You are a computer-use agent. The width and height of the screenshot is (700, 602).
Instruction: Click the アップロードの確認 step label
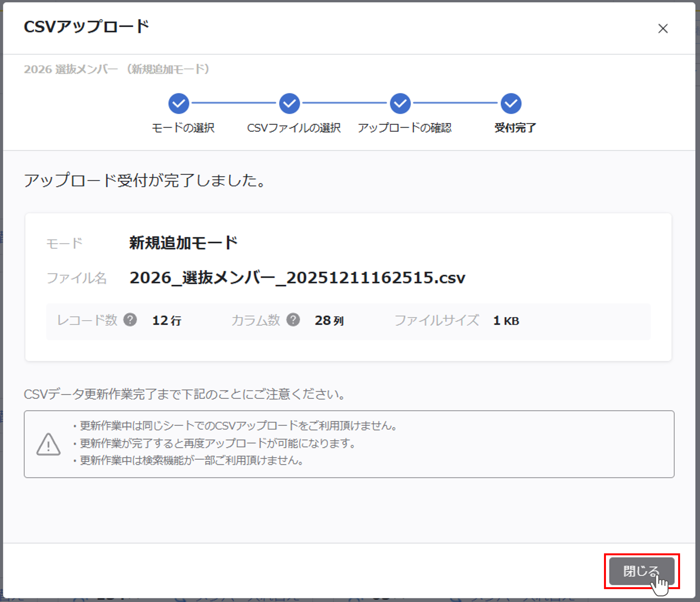pos(404,128)
